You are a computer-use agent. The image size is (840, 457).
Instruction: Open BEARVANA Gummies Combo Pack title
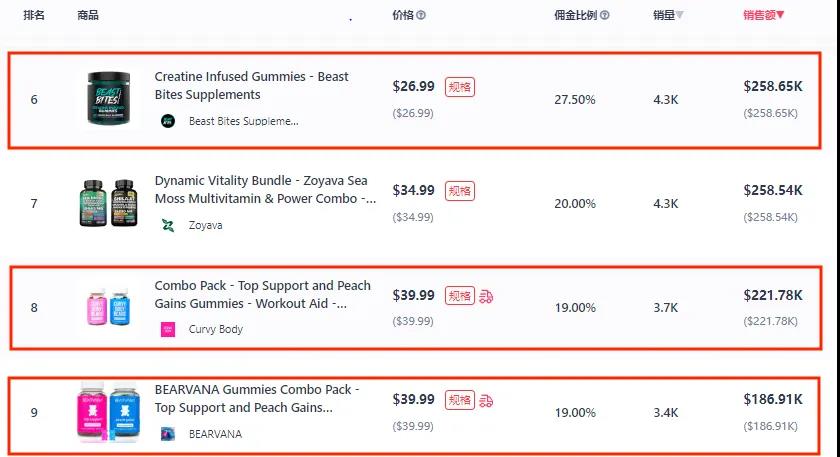click(257, 399)
